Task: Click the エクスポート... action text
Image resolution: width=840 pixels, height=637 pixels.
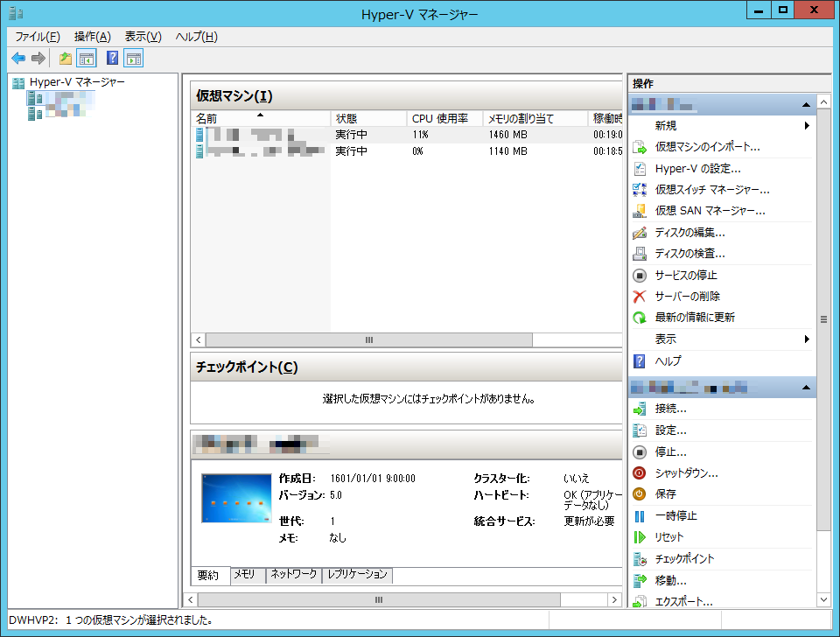Action: (683, 602)
